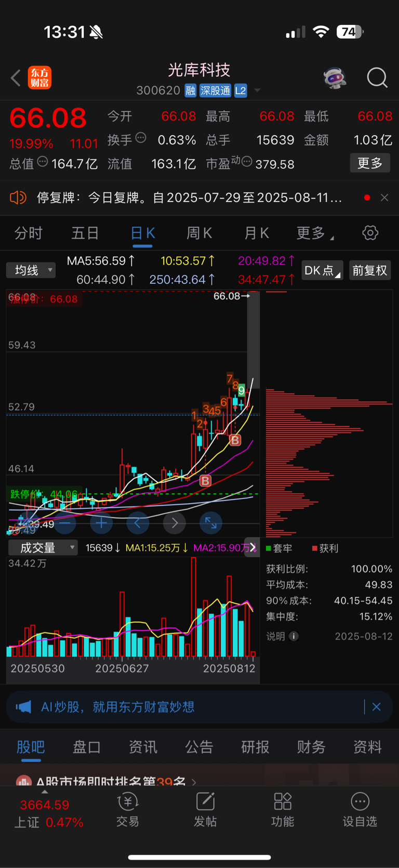Tap the search magnifier icon
399x868 pixels.
[x=377, y=78]
